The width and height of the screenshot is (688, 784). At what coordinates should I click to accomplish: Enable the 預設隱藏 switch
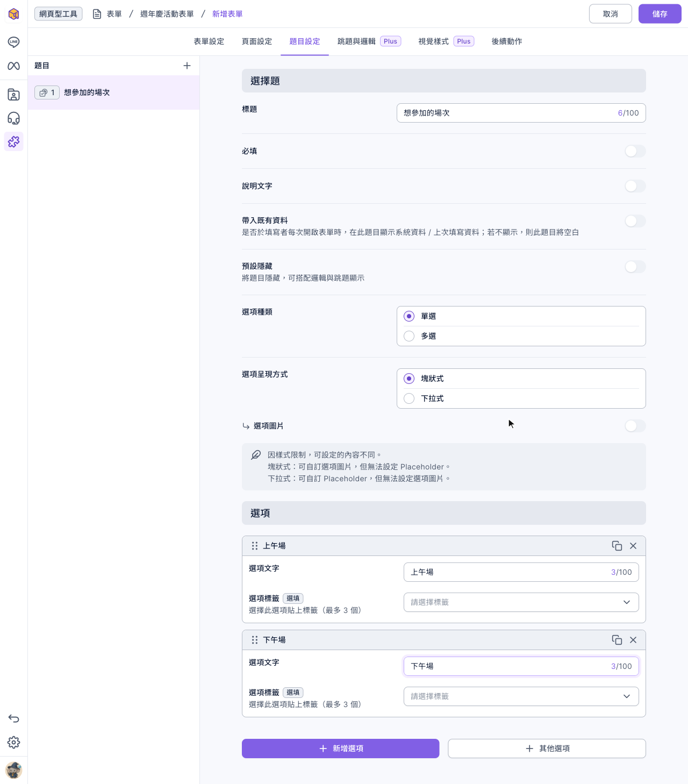(x=635, y=267)
